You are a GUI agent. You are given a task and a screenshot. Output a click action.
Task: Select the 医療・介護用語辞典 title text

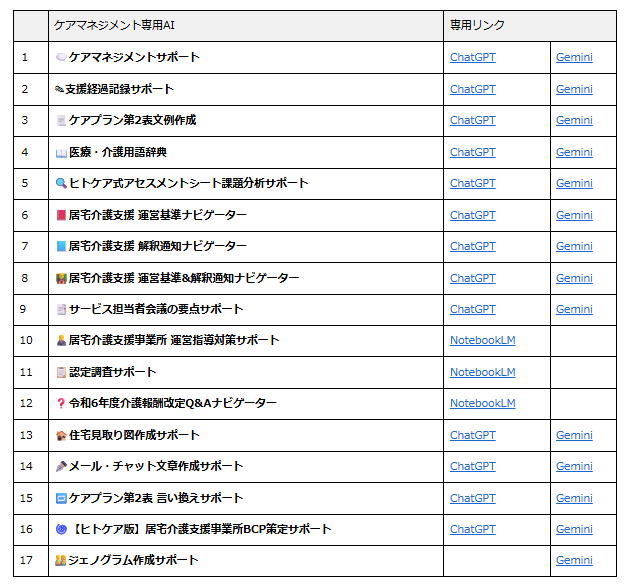[118, 152]
